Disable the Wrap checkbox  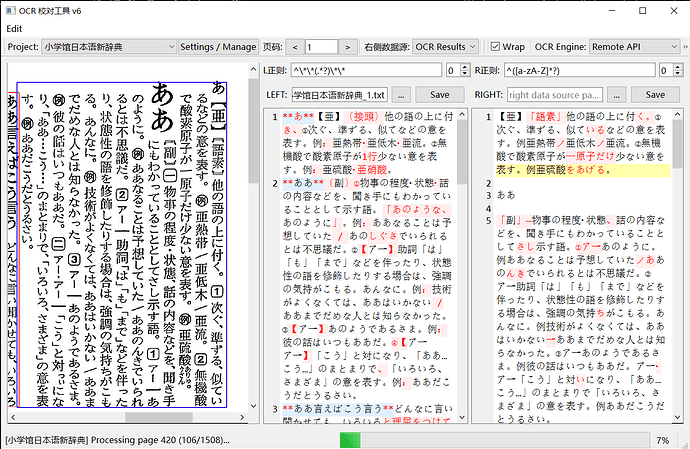[495, 47]
